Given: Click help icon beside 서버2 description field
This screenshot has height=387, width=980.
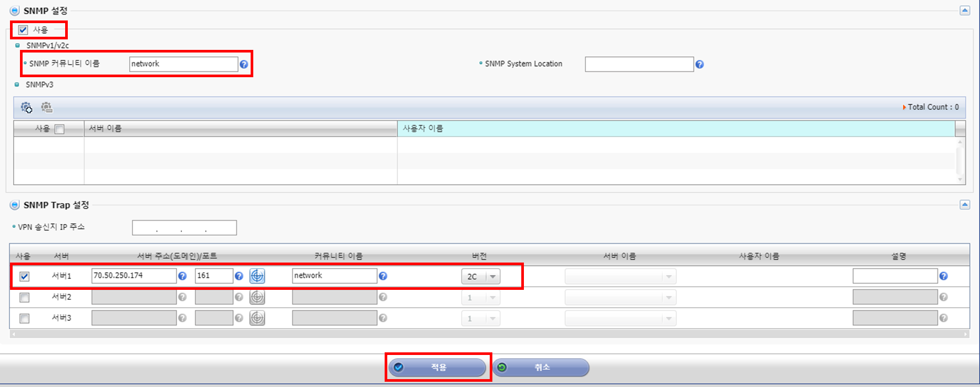Looking at the screenshot, I should pyautogui.click(x=944, y=297).
